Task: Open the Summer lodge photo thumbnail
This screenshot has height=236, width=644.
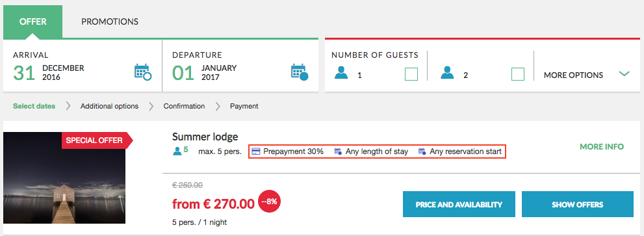Action: tap(64, 177)
